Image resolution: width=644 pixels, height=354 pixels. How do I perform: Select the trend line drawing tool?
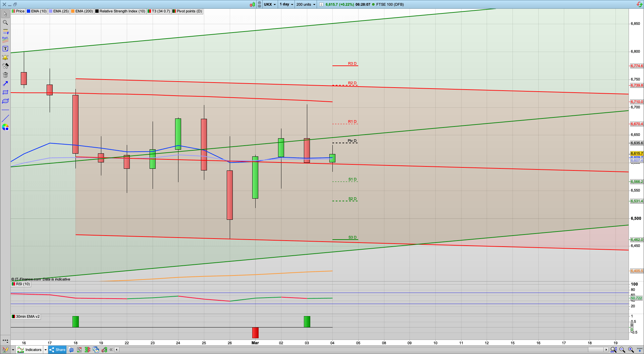tap(5, 118)
